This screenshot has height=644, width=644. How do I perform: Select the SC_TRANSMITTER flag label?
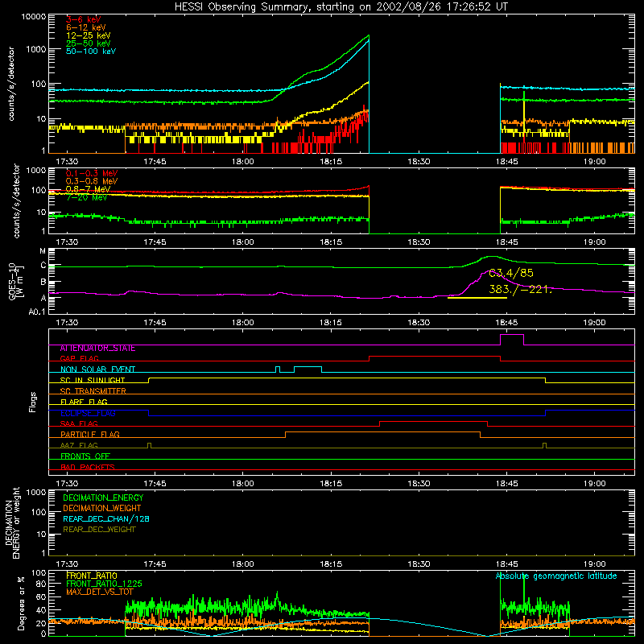pyautogui.click(x=93, y=391)
